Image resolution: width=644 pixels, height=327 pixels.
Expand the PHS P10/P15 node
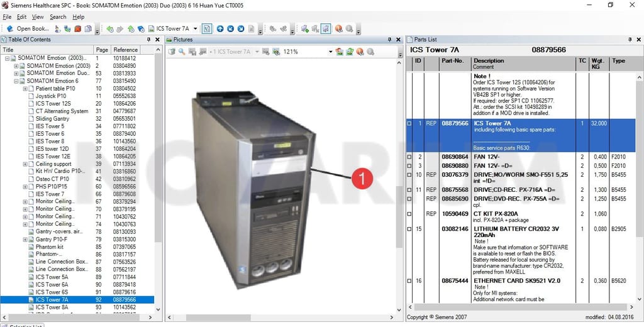(25, 187)
